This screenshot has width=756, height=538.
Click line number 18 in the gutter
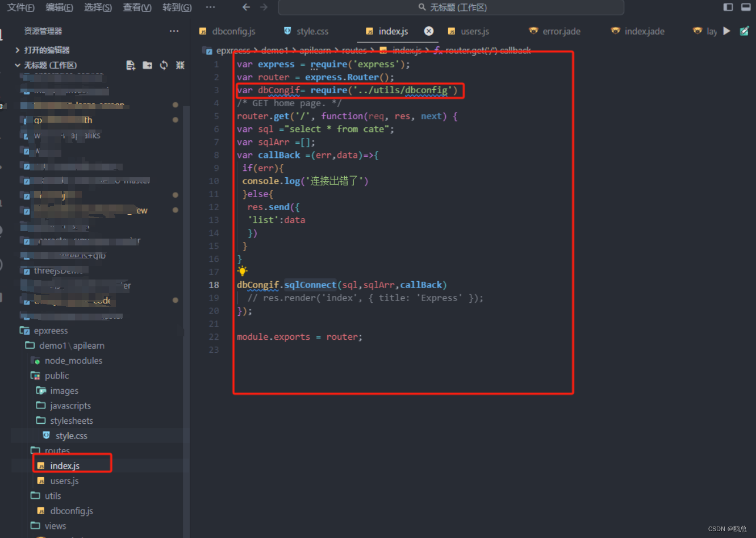click(214, 285)
